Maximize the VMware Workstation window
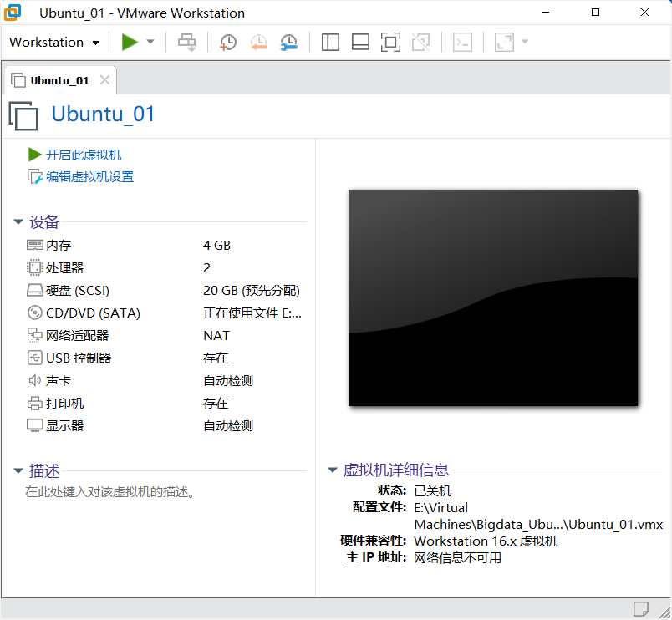Viewport: 672px width, 620px height. pyautogui.click(x=595, y=13)
